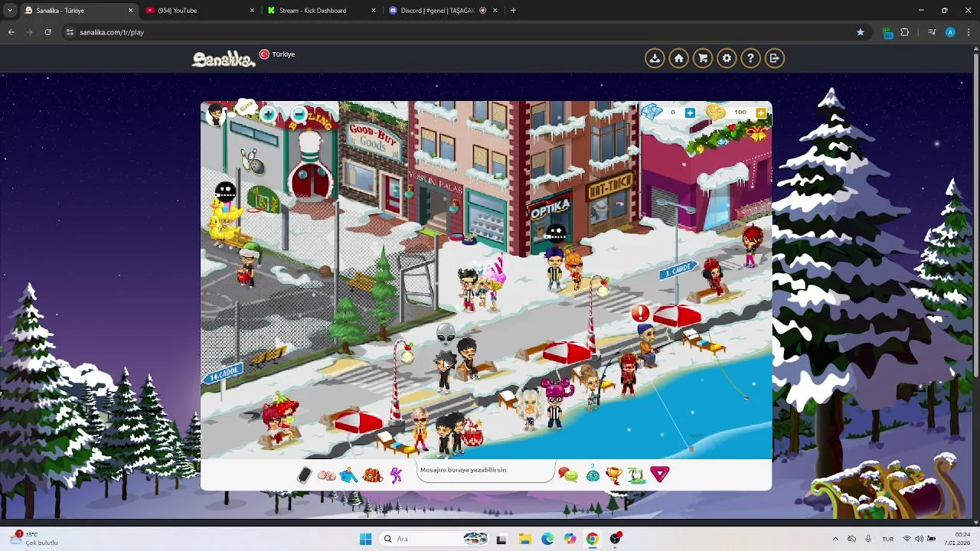
Task: Open the home icon in Sanalika header
Action: pos(678,58)
